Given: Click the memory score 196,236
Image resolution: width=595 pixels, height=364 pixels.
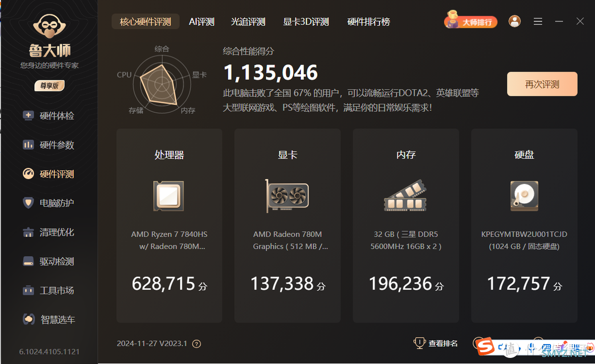Looking at the screenshot, I should (401, 284).
